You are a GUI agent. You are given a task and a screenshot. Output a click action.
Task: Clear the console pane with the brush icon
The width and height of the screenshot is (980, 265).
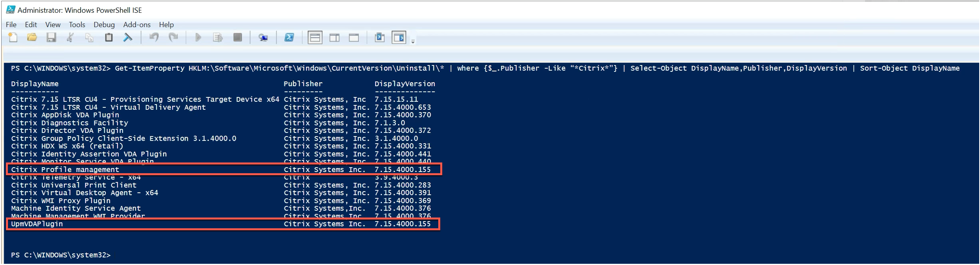tap(128, 38)
